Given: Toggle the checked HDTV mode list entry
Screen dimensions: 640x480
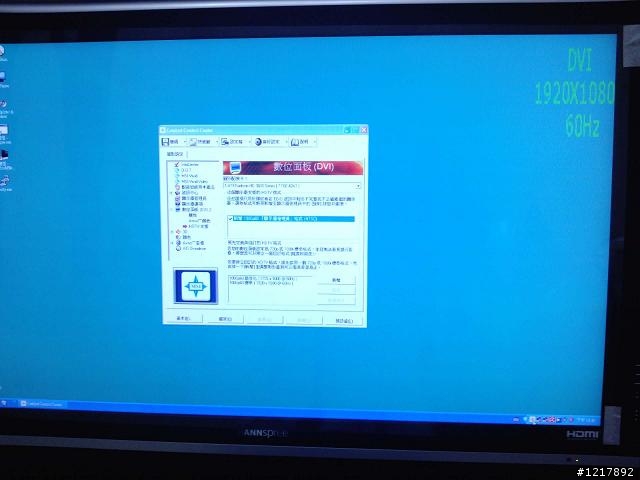Looking at the screenshot, I should point(291,219).
